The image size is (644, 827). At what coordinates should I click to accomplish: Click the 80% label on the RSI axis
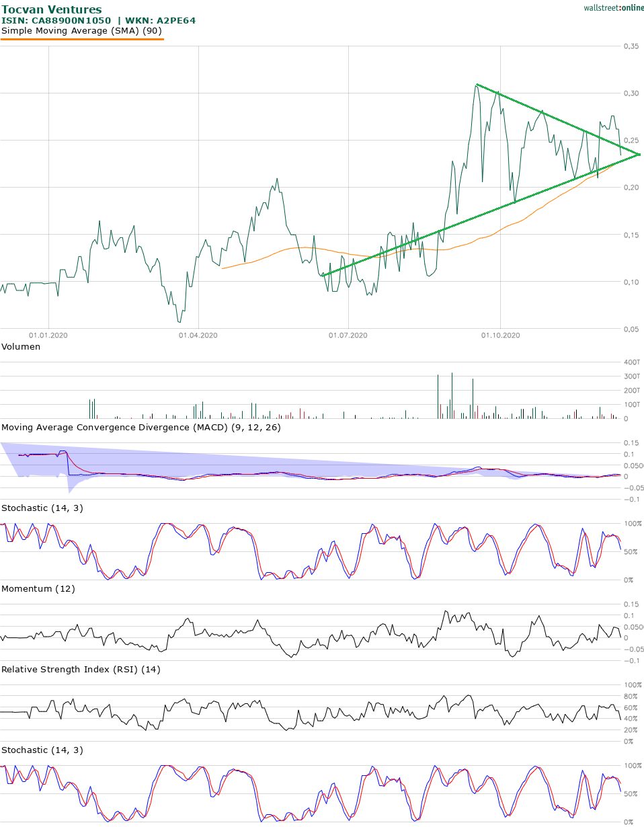631,697
